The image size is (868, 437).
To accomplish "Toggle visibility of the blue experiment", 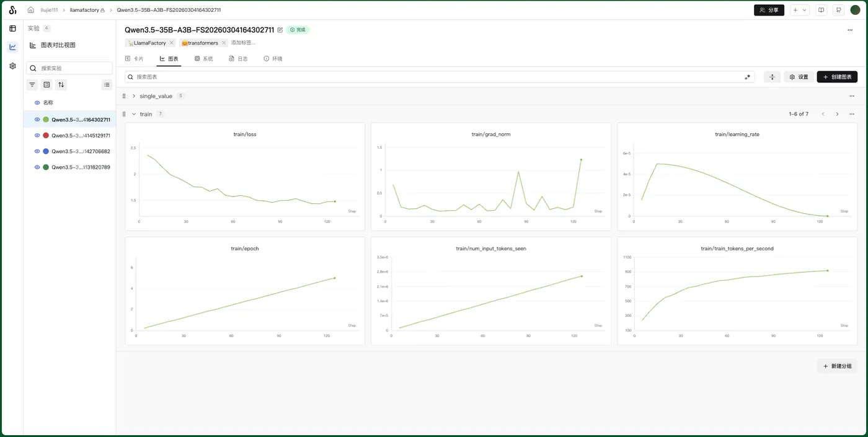I will 37,151.
